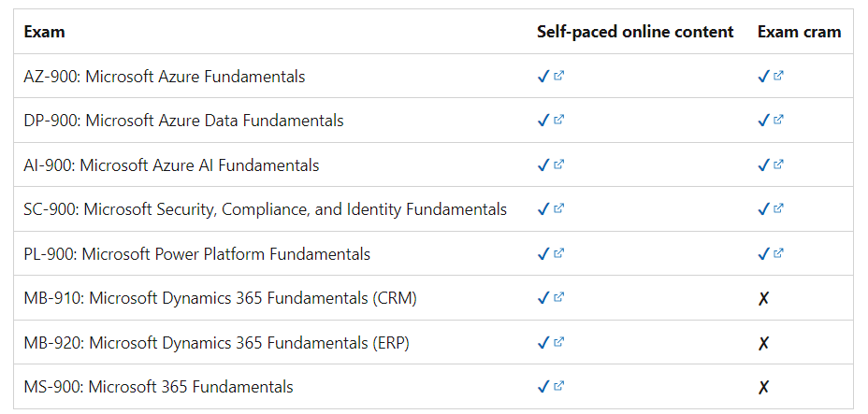This screenshot has width=868, height=414.
Task: Open PL-900 exam cram external link icon
Action: tap(779, 253)
